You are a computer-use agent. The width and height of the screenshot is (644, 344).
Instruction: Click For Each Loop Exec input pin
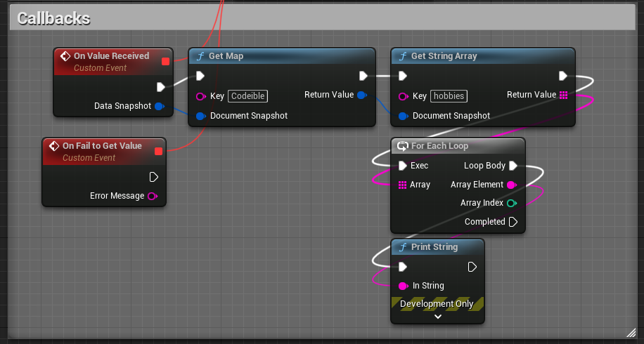[403, 166]
